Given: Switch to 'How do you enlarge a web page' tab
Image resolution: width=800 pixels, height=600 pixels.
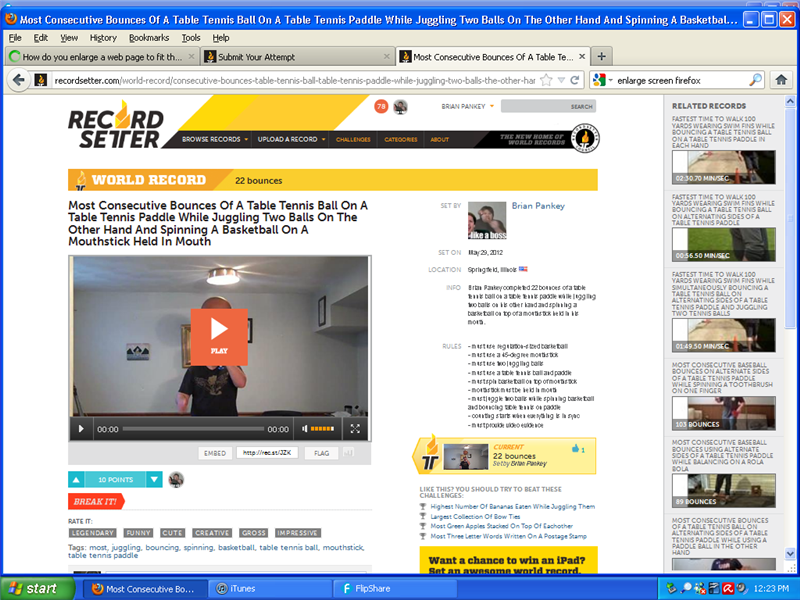Looking at the screenshot, I should (x=101, y=57).
